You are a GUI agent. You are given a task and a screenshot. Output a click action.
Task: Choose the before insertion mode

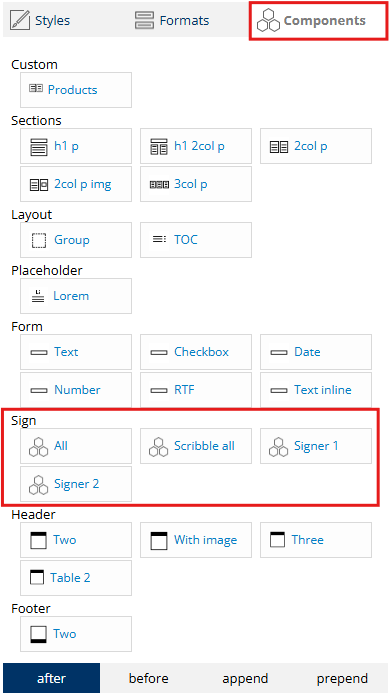pos(148,678)
